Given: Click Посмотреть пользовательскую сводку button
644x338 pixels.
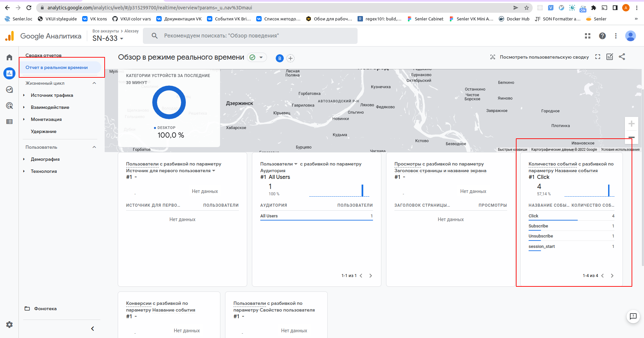Looking at the screenshot, I should click(x=539, y=57).
